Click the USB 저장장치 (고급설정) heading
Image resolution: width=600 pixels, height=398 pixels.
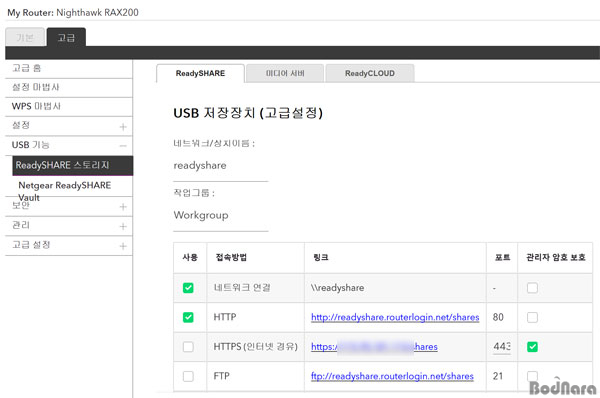pyautogui.click(x=248, y=113)
